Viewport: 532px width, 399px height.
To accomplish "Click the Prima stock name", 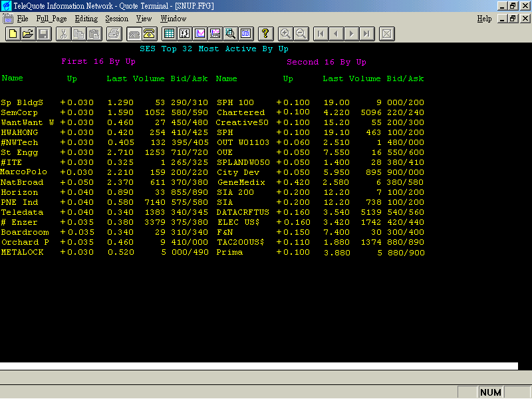I will click(229, 253).
